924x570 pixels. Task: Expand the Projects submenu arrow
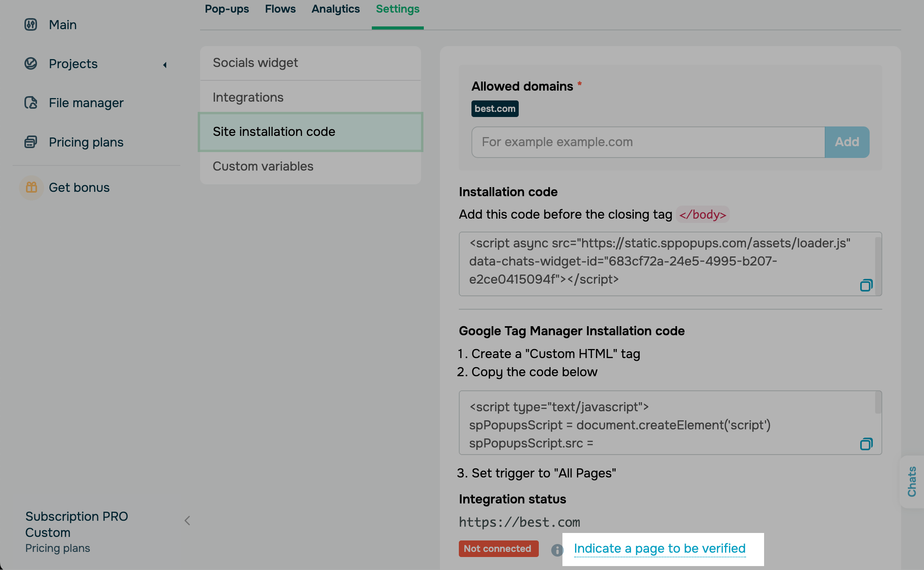165,65
